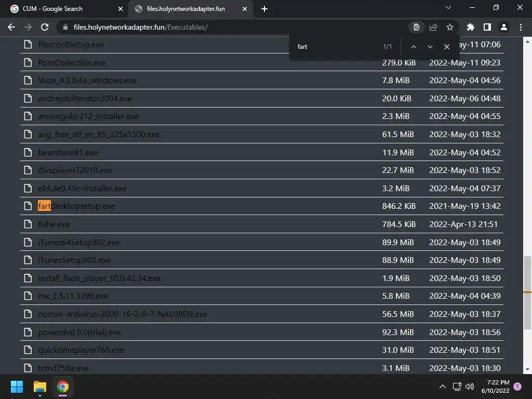Open the Extensions puzzle icon
Viewport: 532px width, 399px height.
470,27
